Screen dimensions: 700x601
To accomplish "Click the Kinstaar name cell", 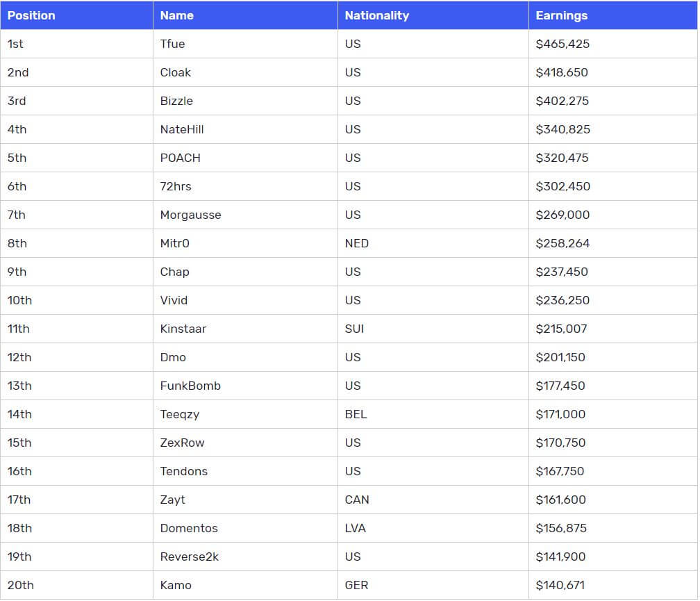I will (183, 329).
